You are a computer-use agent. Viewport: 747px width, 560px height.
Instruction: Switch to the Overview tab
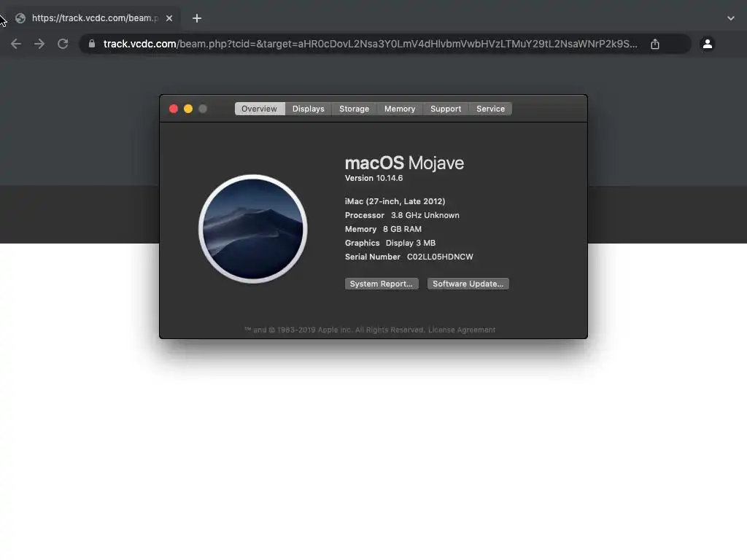259,109
